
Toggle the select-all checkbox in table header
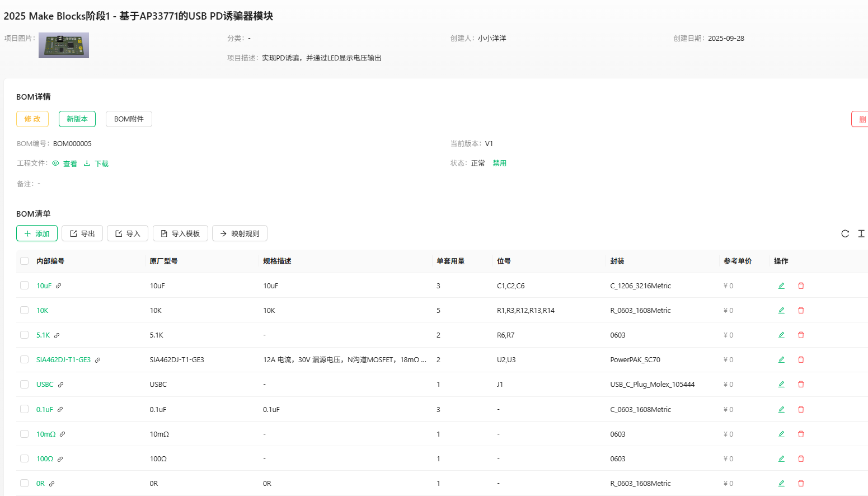24,261
